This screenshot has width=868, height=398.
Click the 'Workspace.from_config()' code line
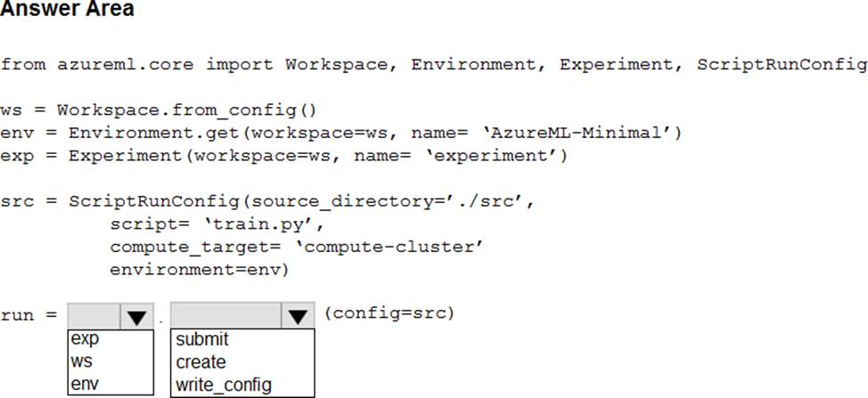point(159,110)
